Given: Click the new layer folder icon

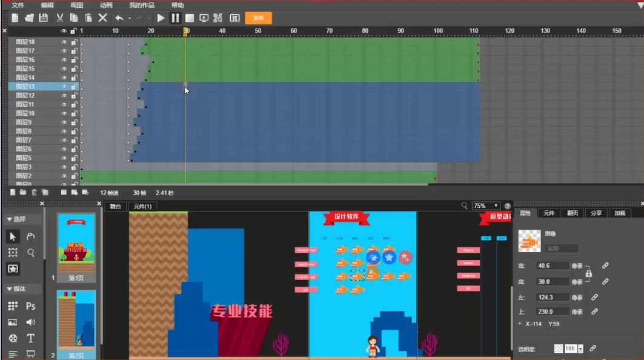Looking at the screenshot, I should (x=23, y=192).
